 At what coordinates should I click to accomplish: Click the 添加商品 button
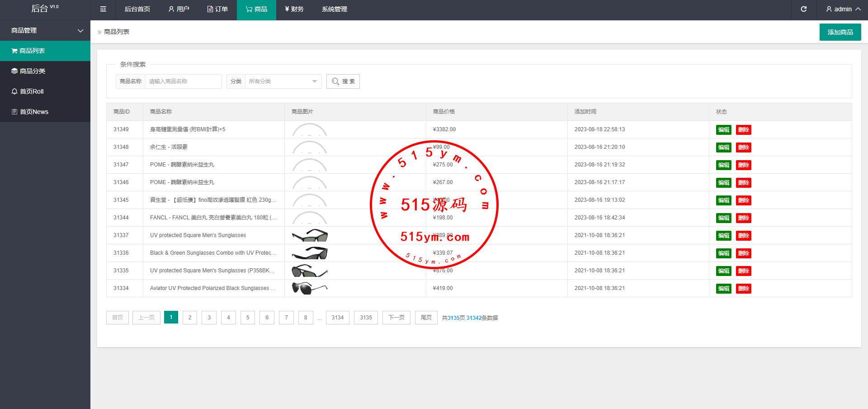(x=840, y=32)
